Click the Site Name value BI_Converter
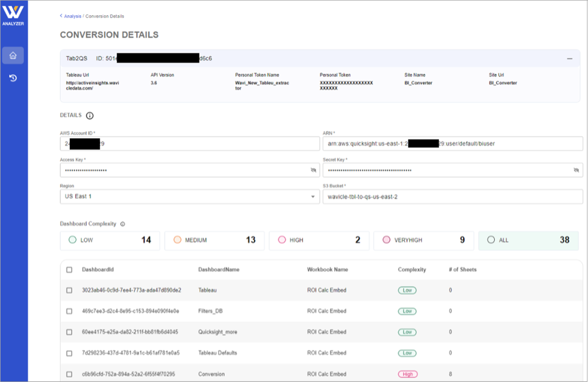This screenshot has width=588, height=382. [418, 83]
